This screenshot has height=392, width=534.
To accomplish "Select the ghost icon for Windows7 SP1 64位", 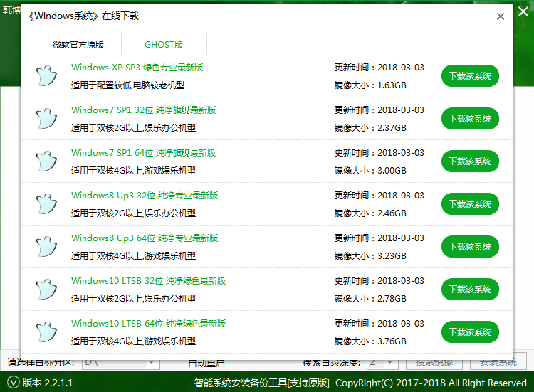I will (46, 161).
